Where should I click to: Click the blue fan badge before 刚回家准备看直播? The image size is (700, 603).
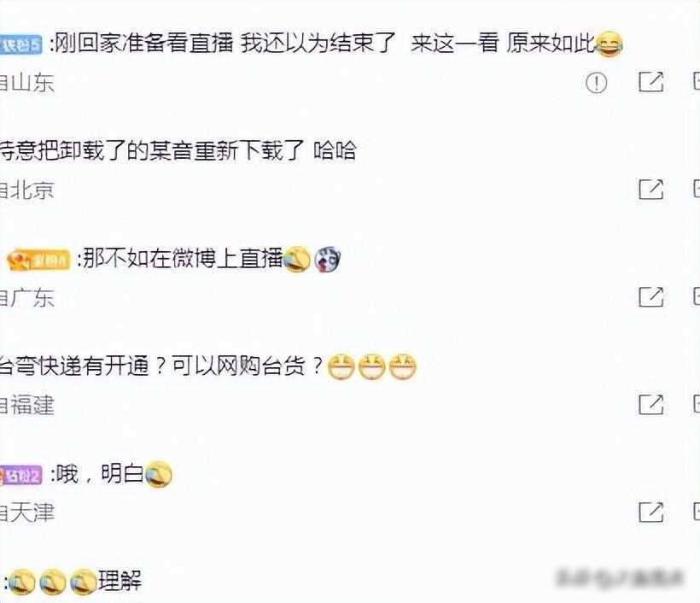coord(21,45)
